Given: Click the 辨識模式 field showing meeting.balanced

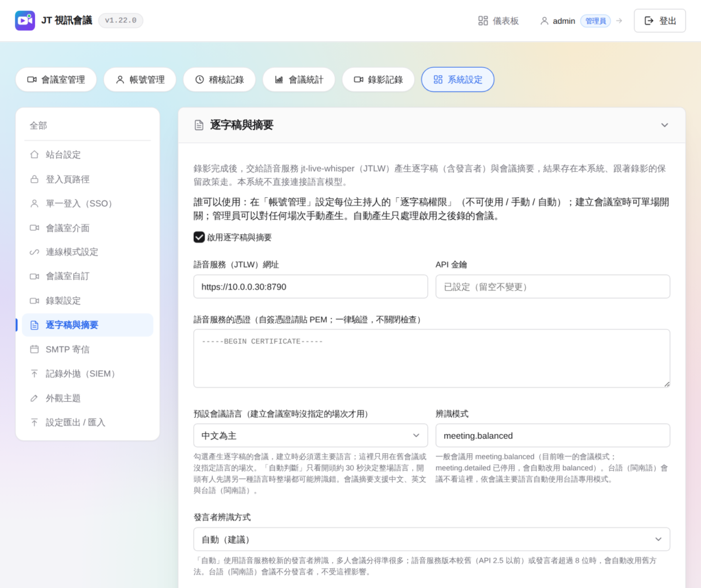Looking at the screenshot, I should point(552,435).
